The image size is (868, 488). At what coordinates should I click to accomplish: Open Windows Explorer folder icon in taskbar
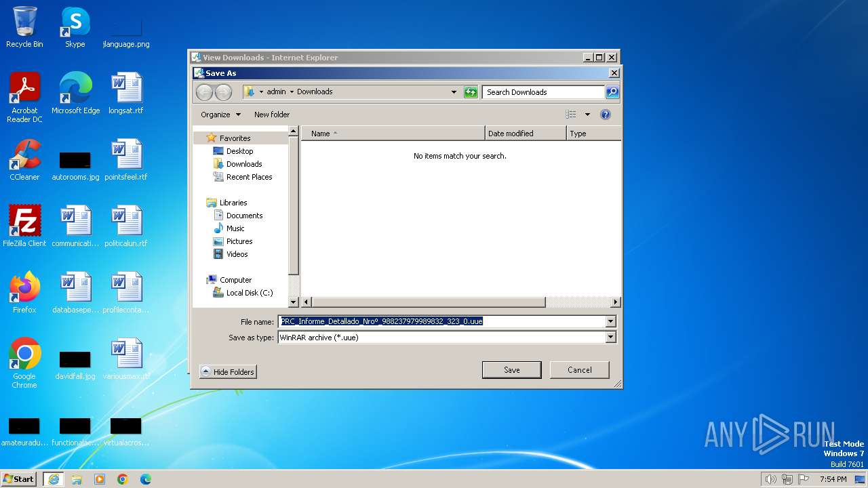[x=77, y=479]
